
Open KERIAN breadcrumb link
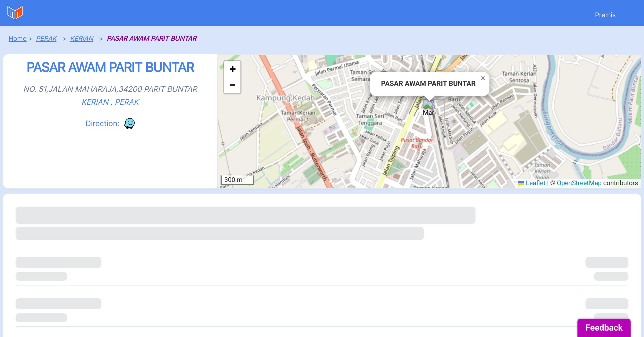[82, 39]
